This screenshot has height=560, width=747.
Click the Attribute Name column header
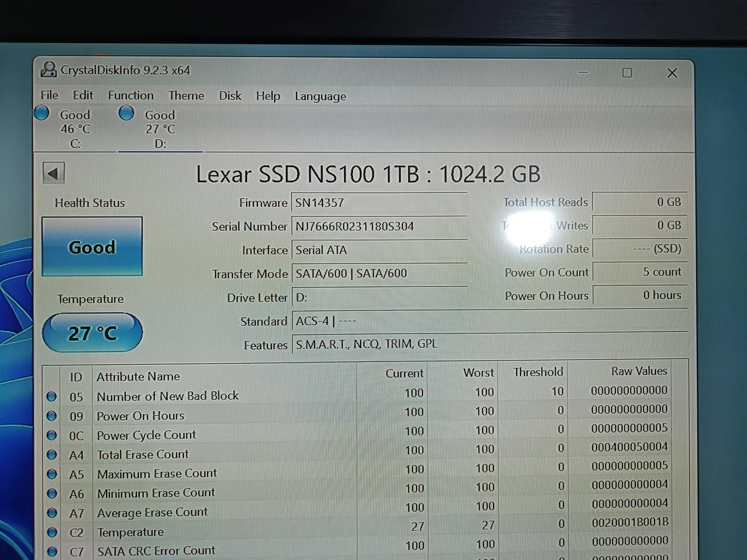pos(138,376)
